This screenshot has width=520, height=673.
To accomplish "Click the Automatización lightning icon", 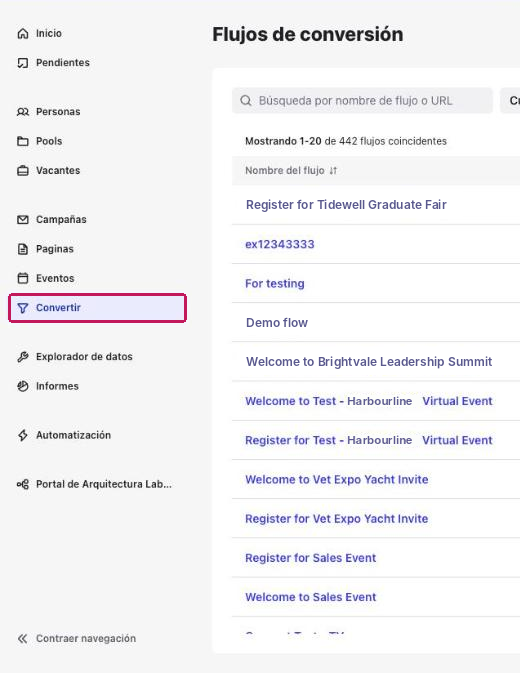I will [x=23, y=435].
